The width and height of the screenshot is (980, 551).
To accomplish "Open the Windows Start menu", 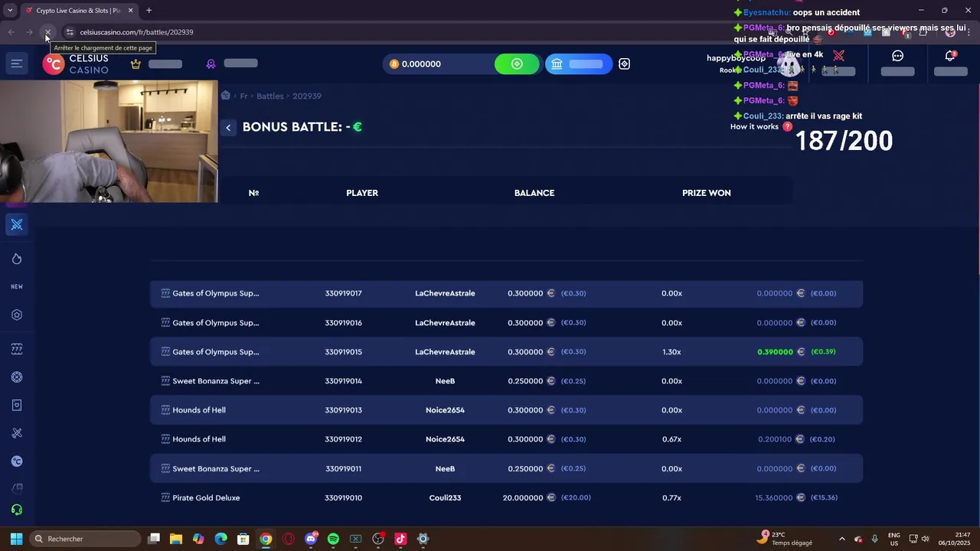I will (x=16, y=539).
